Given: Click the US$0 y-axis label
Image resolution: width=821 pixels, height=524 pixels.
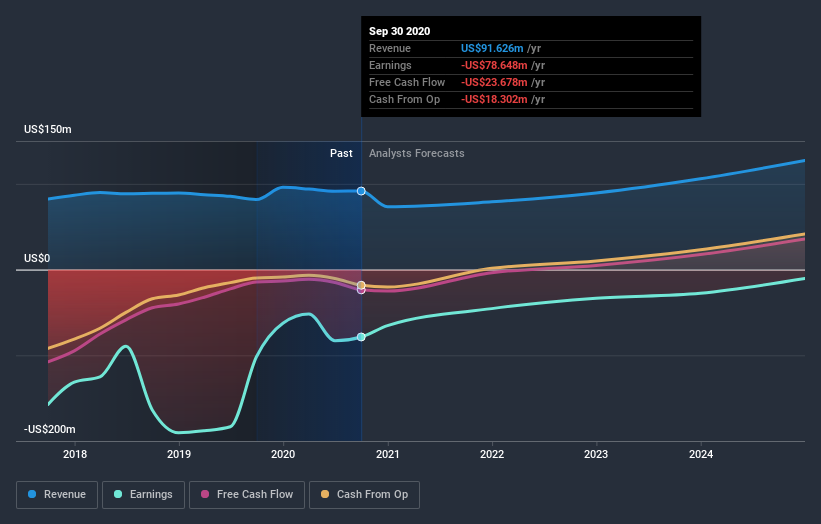Looking at the screenshot, I should pos(37,259).
